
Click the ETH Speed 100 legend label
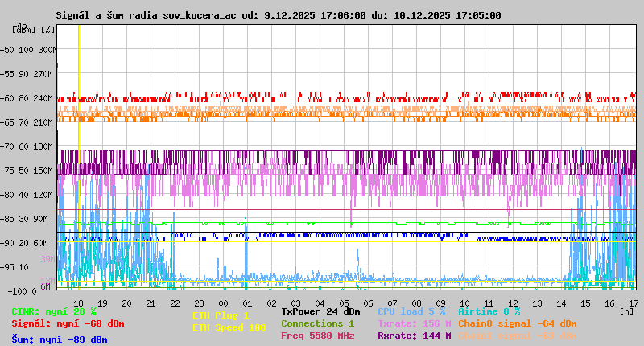coord(229,327)
